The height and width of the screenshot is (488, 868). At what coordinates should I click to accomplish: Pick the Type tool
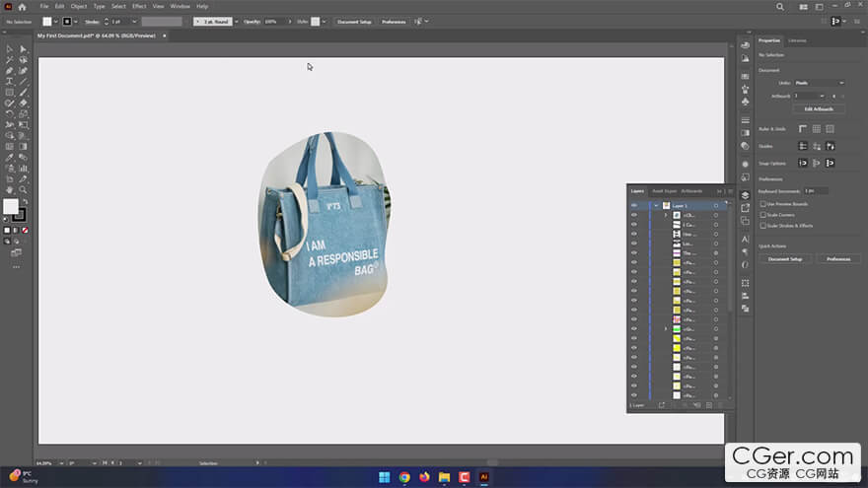point(10,81)
